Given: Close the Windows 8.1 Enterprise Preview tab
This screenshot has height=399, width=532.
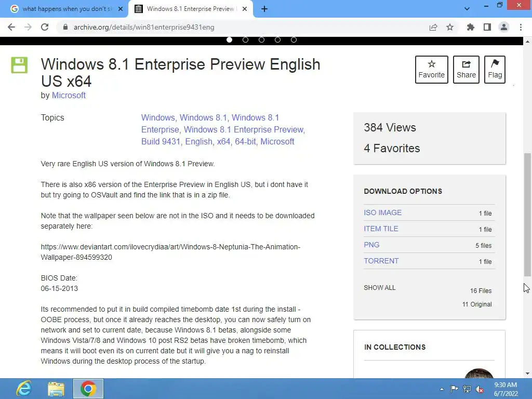Looking at the screenshot, I should coord(245,9).
